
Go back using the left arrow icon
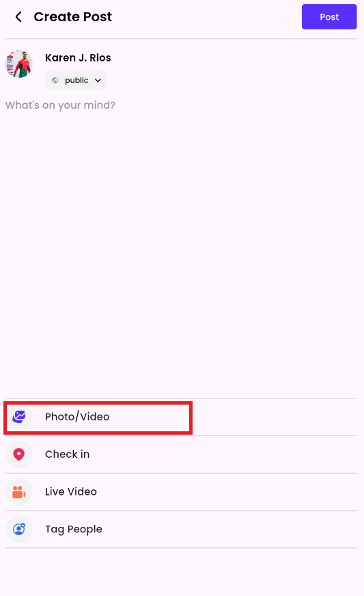[x=18, y=16]
